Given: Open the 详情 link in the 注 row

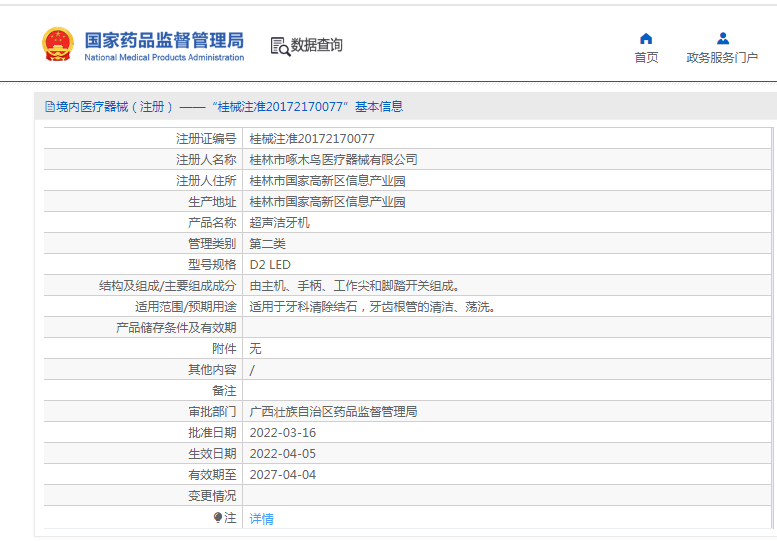Looking at the screenshot, I should tap(261, 519).
